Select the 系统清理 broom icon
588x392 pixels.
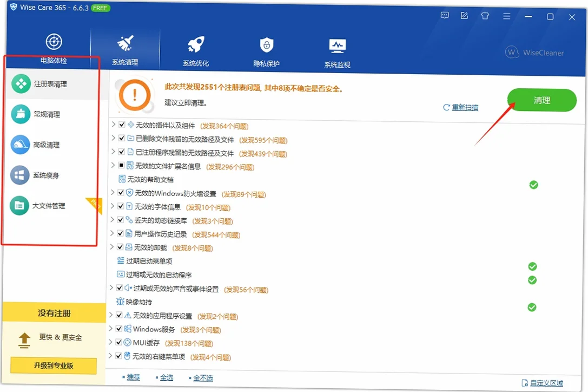(x=125, y=43)
